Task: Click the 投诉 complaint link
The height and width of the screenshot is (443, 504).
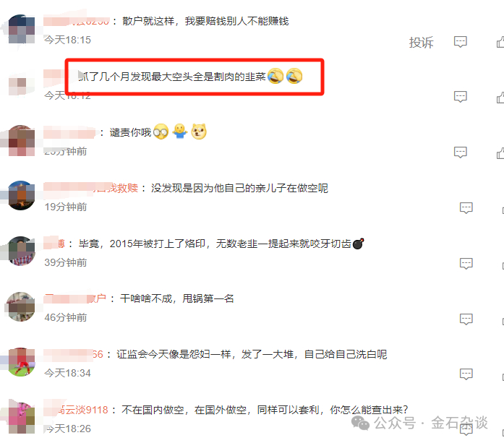Action: [x=421, y=43]
